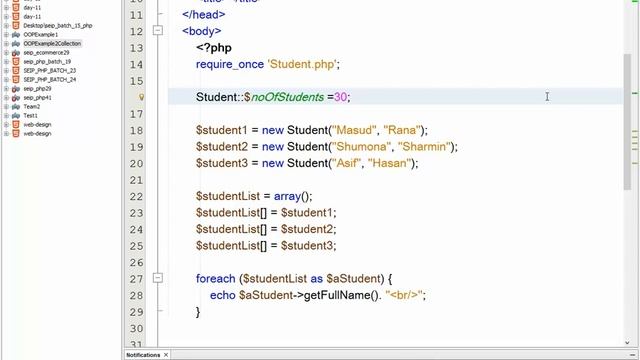Expand the seip_ecommerce29 project node
This screenshot has height=360, width=640.
click(x=6, y=53)
